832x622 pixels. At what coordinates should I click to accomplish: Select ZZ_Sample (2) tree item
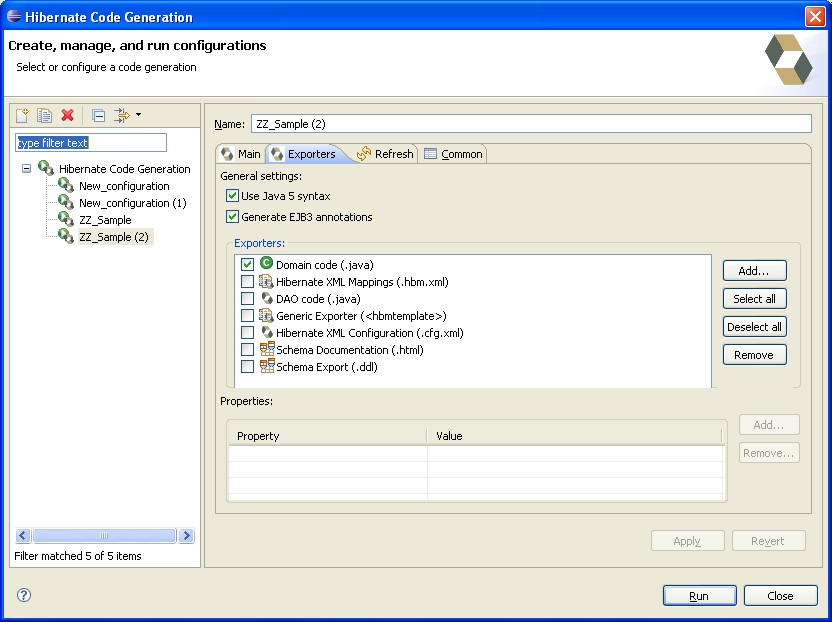click(x=114, y=237)
